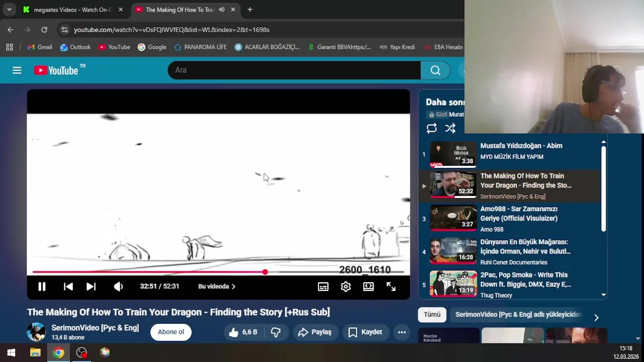Subscribe with the 'Abone ol' button
Viewport: 644px width, 362px height.
(171, 332)
